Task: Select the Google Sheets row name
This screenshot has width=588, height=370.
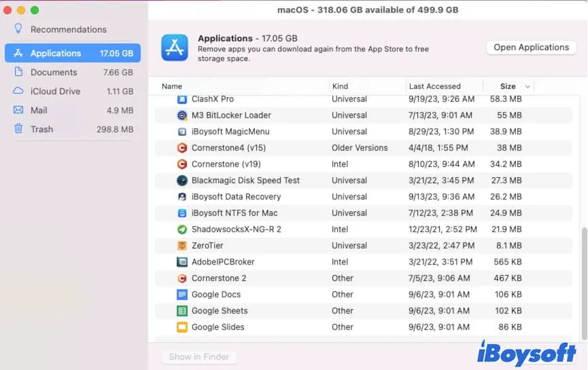Action: pos(220,311)
